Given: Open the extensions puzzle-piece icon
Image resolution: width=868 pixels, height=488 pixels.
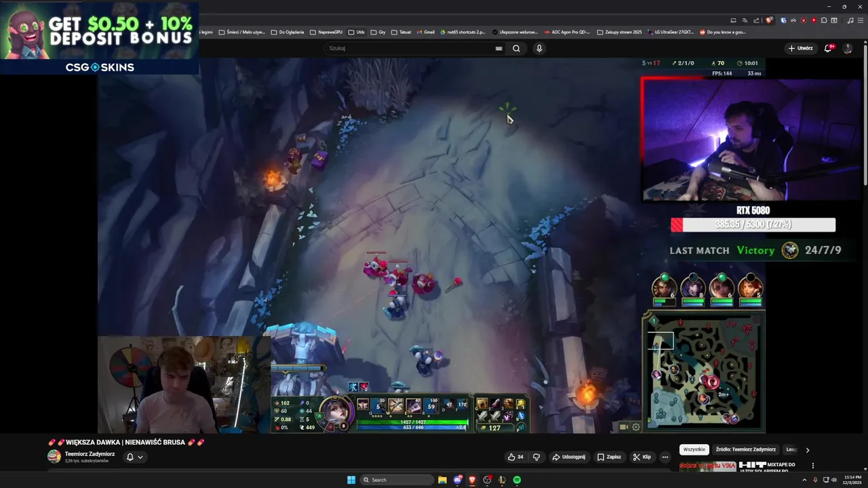Looking at the screenshot, I should click(x=824, y=20).
